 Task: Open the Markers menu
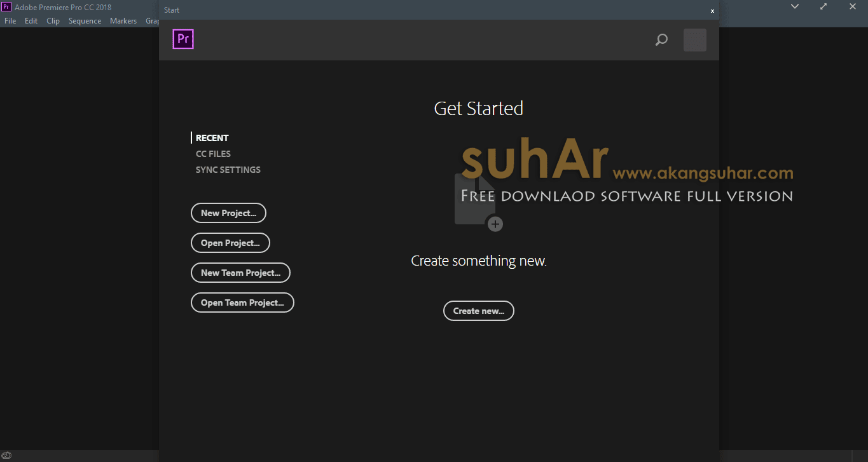[x=123, y=21]
